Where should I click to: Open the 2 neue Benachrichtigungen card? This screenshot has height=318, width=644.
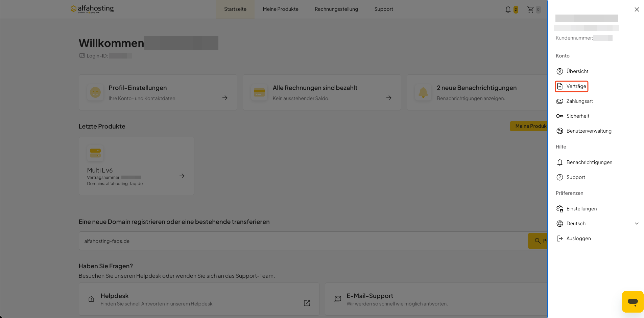(x=477, y=92)
